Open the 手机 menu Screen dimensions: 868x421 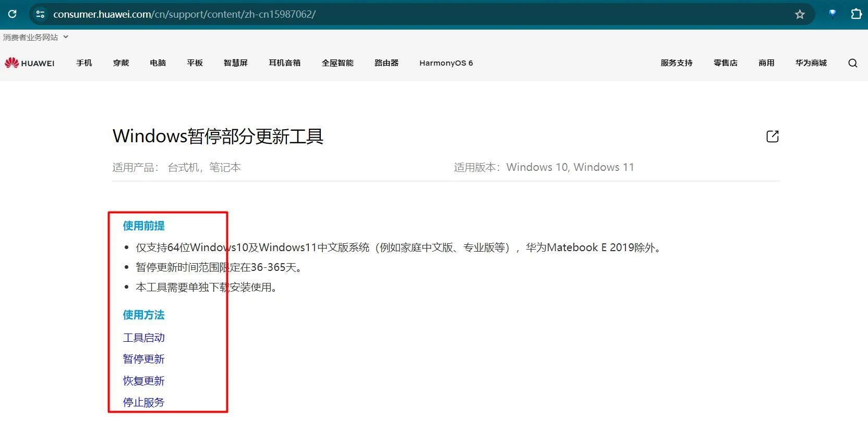pyautogui.click(x=84, y=63)
